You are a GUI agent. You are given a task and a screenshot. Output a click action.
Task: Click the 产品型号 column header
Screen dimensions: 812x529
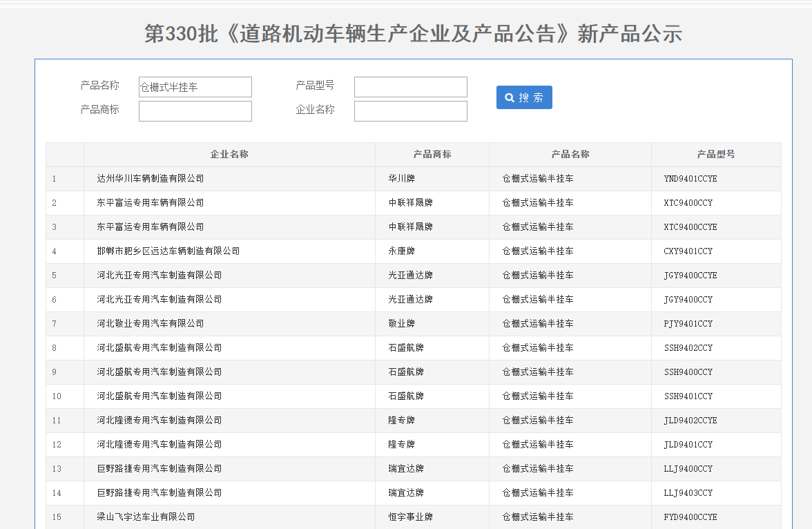click(x=715, y=155)
